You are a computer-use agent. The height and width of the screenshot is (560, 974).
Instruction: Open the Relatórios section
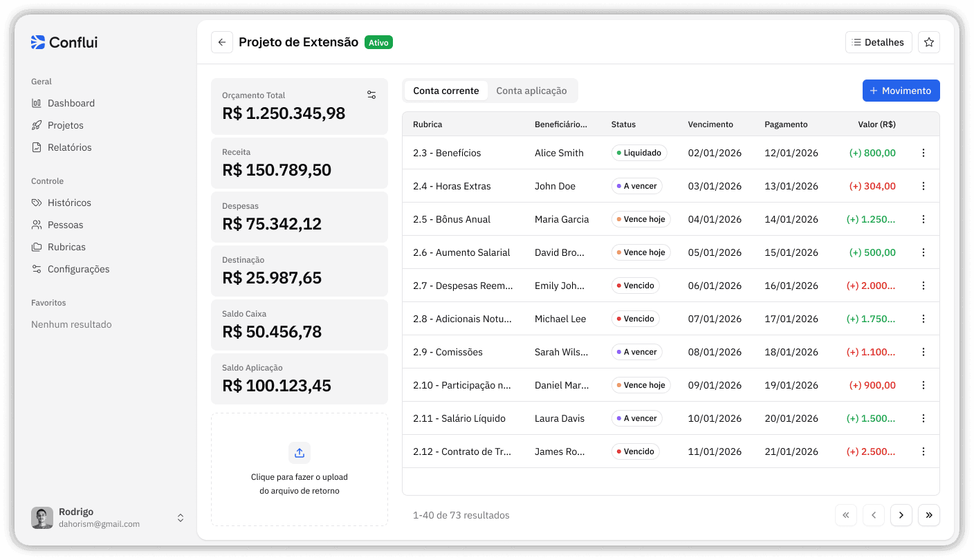(x=71, y=147)
